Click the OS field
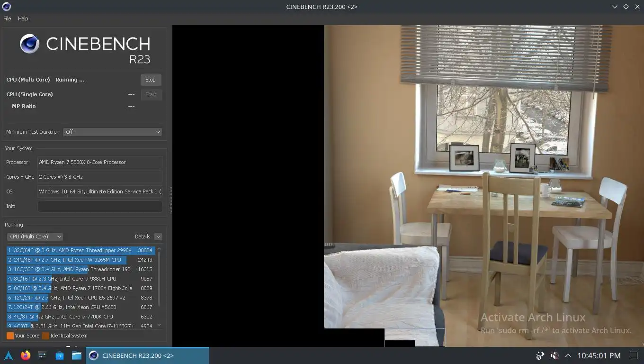Image resolution: width=644 pixels, height=364 pixels. coord(100,191)
